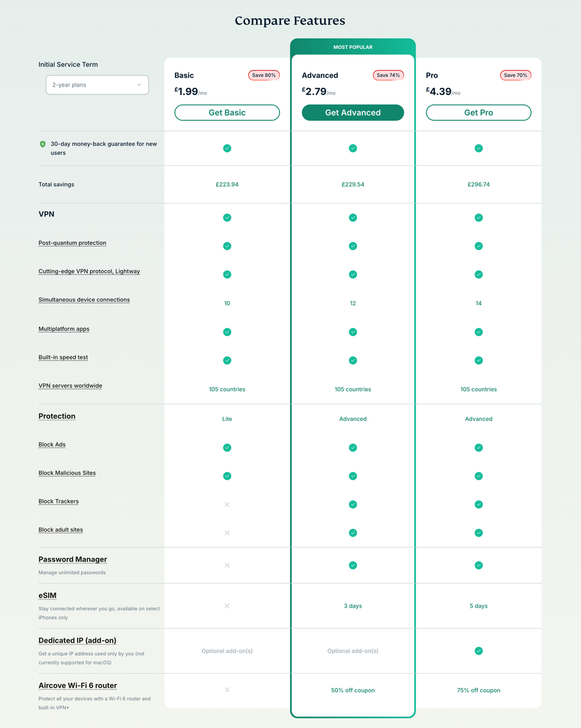Click the Protection section heading

coord(57,416)
